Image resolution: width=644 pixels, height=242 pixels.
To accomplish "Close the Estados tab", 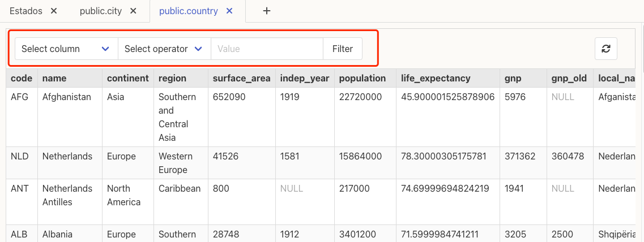I will tap(54, 11).
